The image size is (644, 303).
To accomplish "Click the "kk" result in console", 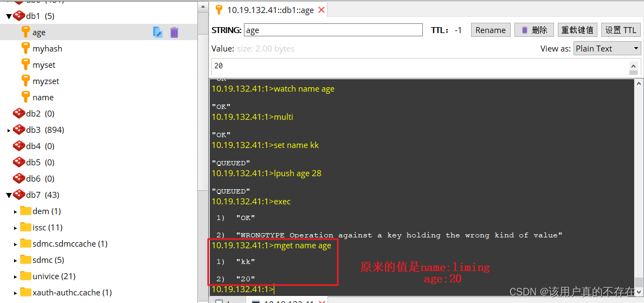I will 246,261.
